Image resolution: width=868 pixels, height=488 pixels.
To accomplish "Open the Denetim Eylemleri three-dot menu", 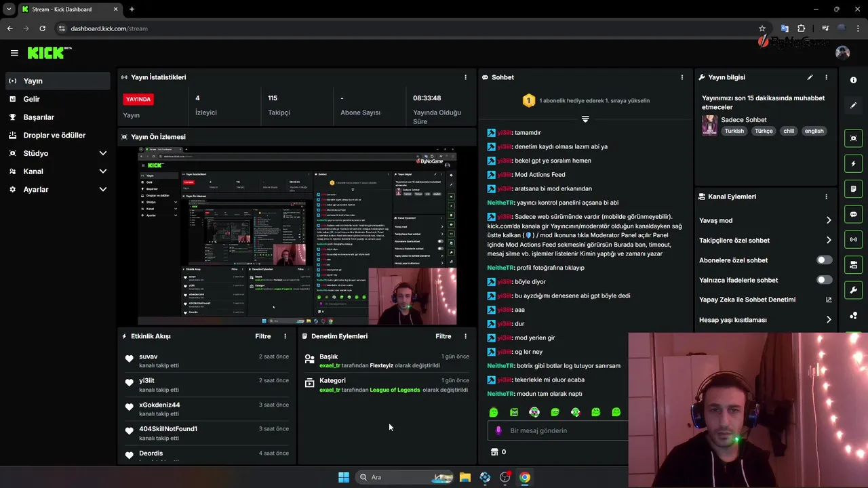I will tap(465, 336).
